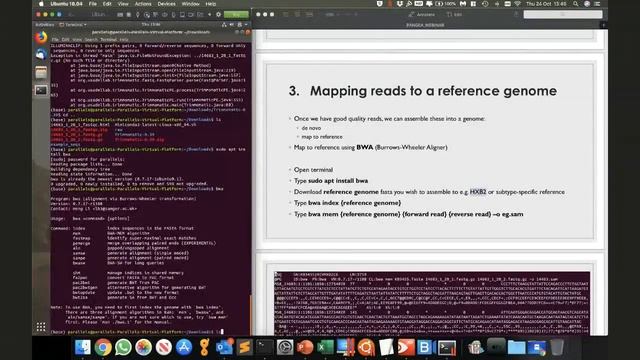
Task: Open the macOS View menu
Action: (123, 4)
